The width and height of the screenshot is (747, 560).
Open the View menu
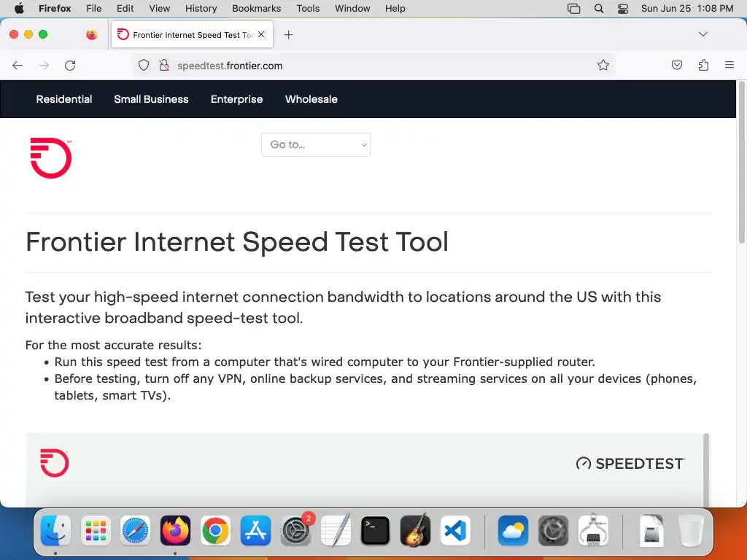[x=159, y=9]
